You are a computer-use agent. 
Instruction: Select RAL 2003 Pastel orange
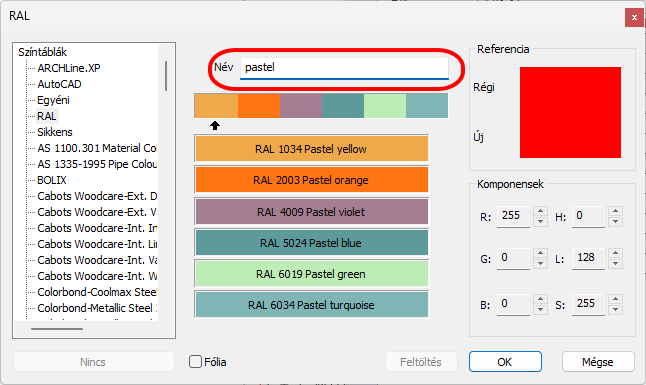click(x=311, y=180)
